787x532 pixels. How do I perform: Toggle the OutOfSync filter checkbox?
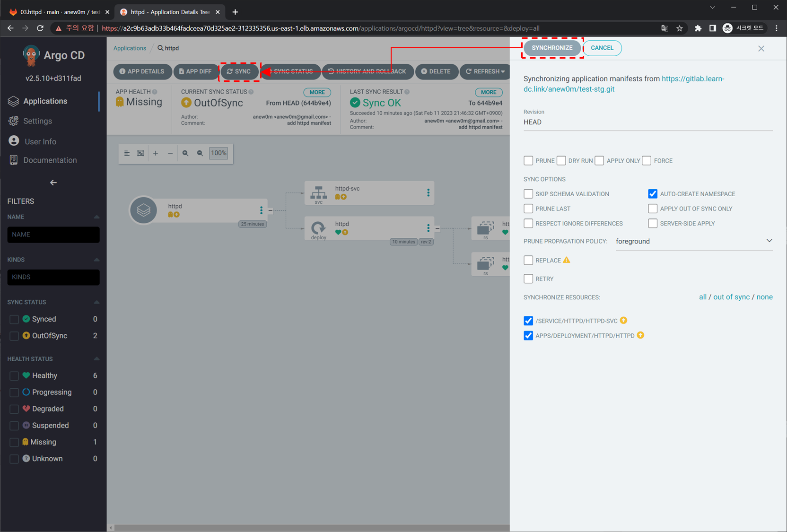tap(14, 336)
